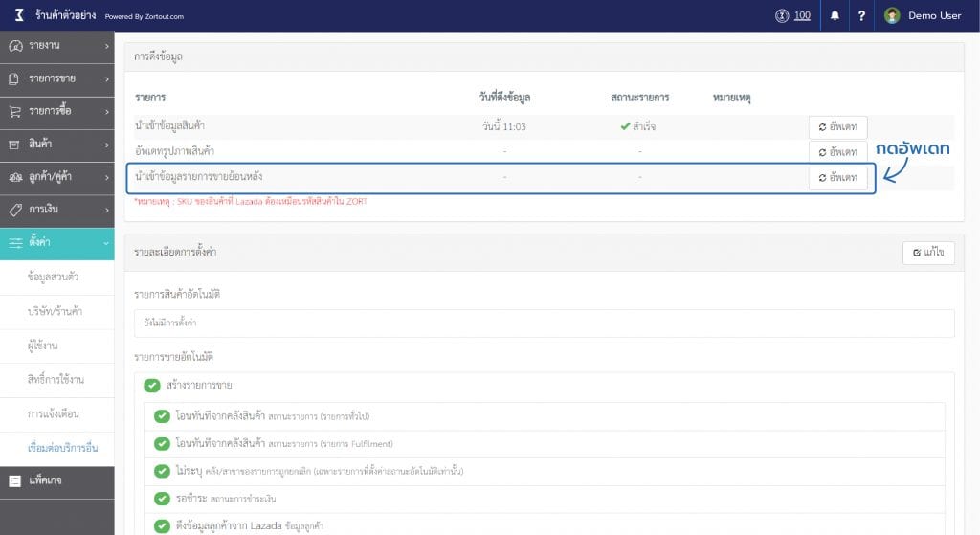980x535 pixels.
Task: Expand the ลูกค้า/คู่ค้า menu arrow
Action: [x=107, y=177]
